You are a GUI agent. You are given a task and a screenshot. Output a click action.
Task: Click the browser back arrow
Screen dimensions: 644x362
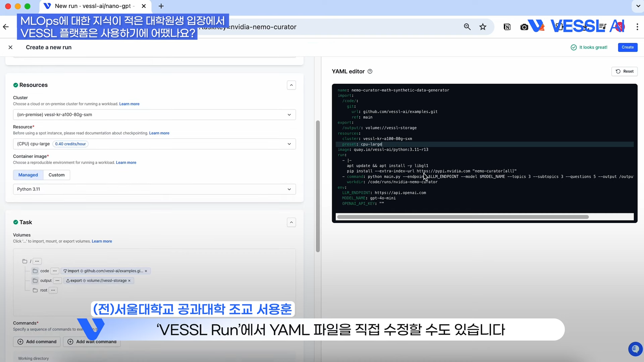pyautogui.click(x=6, y=27)
